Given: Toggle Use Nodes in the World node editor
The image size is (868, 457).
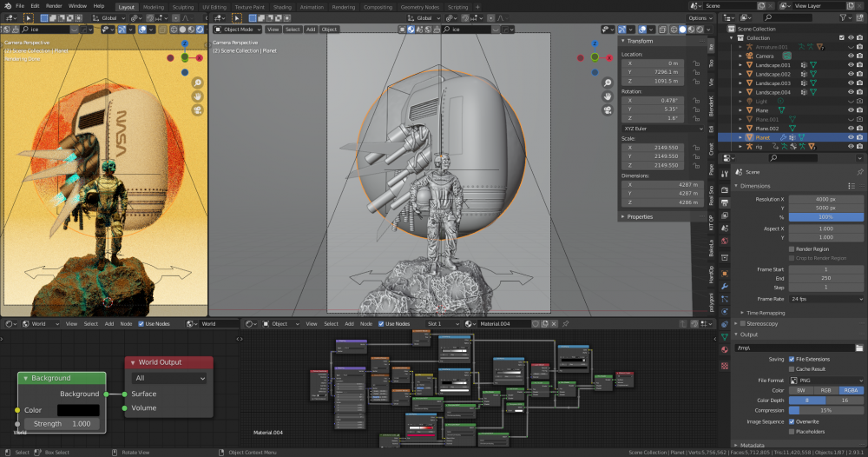Looking at the screenshot, I should pos(141,324).
